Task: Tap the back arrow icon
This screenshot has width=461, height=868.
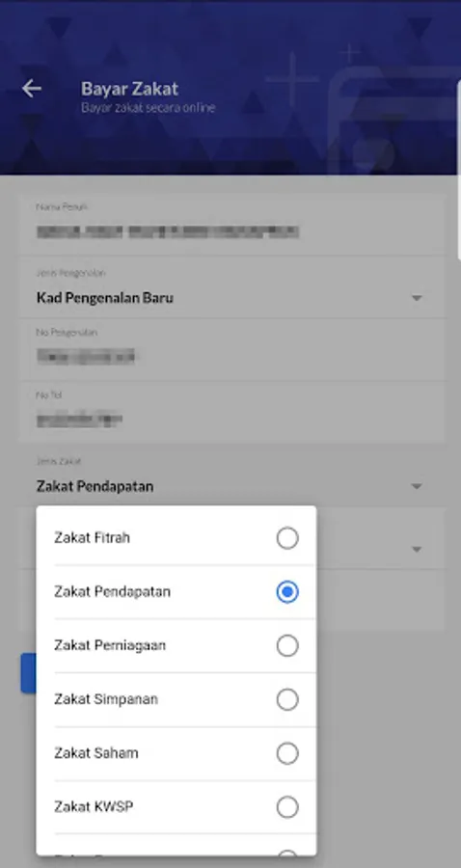Action: tap(32, 88)
